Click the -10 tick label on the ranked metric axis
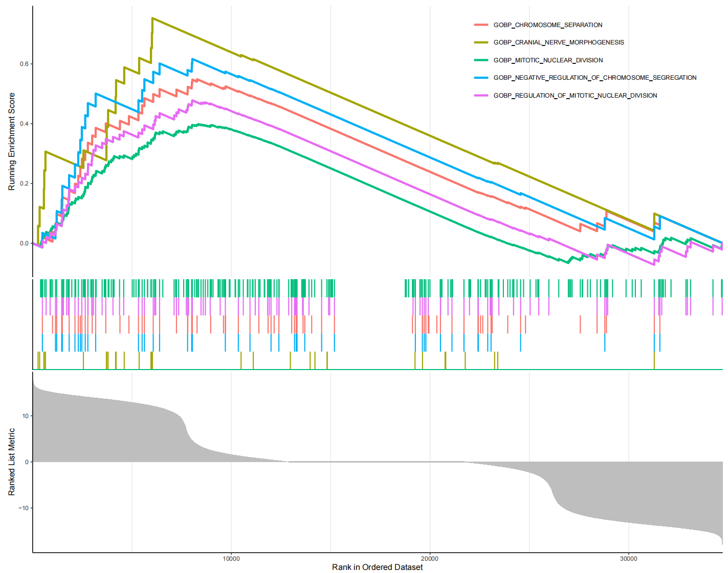The image size is (728, 573). [24, 508]
